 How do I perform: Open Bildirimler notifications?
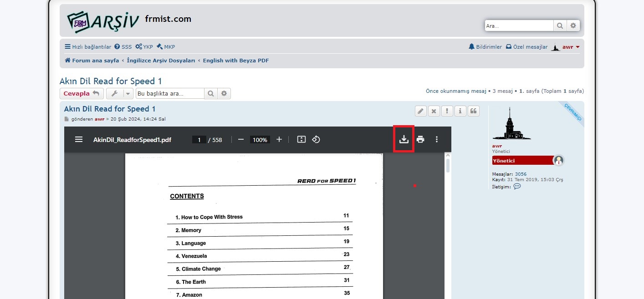[x=486, y=47]
